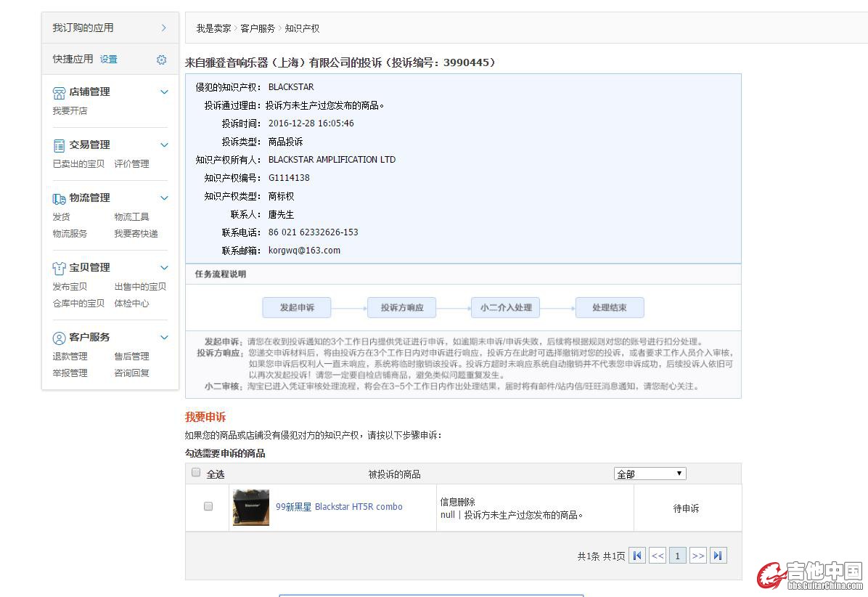The width and height of the screenshot is (868, 597).
Task: Click the 投诉方响应 flow step
Action: [402, 307]
